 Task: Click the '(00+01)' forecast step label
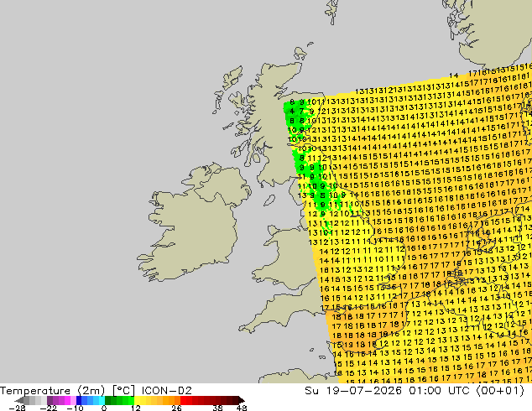tap(500, 391)
